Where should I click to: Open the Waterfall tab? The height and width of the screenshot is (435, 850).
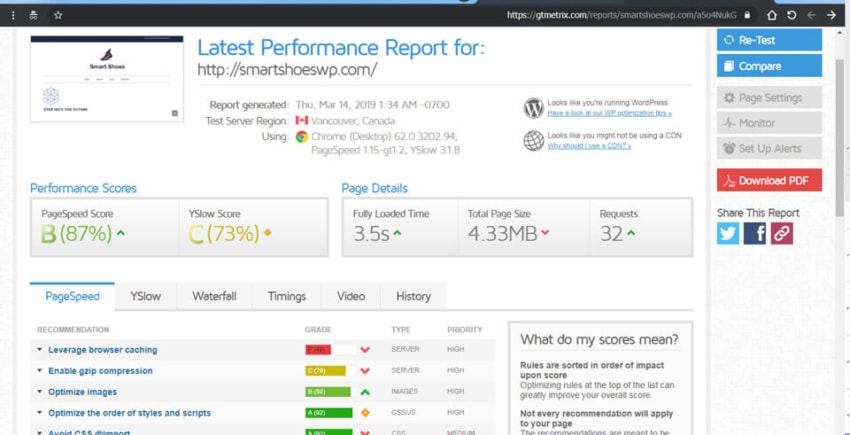pyautogui.click(x=214, y=297)
